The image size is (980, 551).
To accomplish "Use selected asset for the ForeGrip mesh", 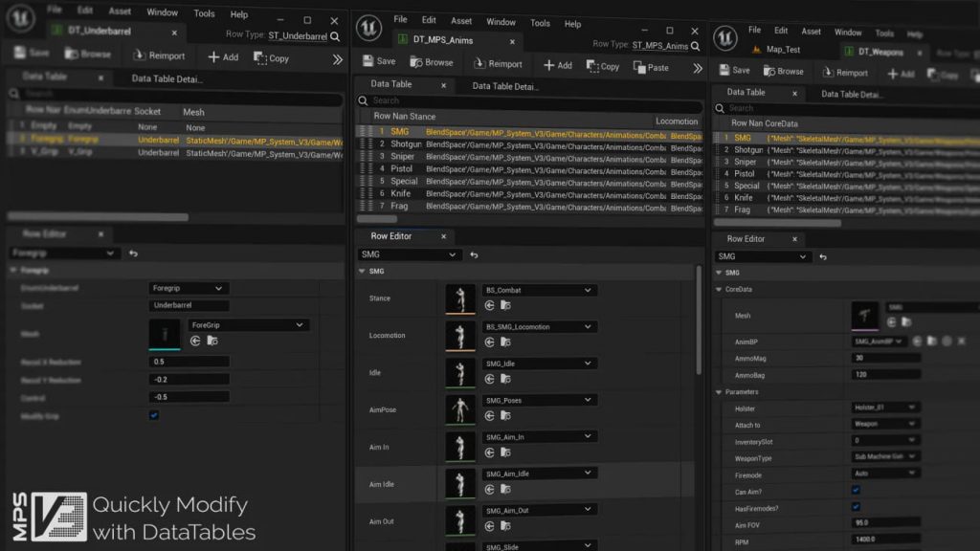I will coord(195,341).
